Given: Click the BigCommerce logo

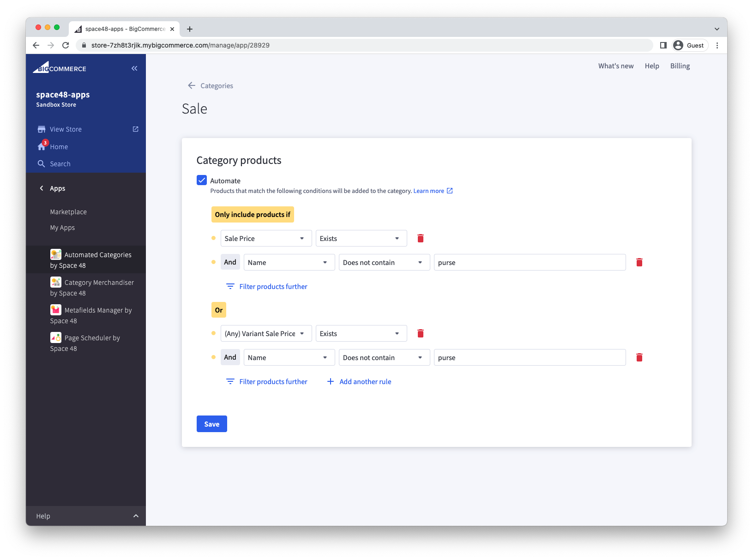Looking at the screenshot, I should click(59, 68).
